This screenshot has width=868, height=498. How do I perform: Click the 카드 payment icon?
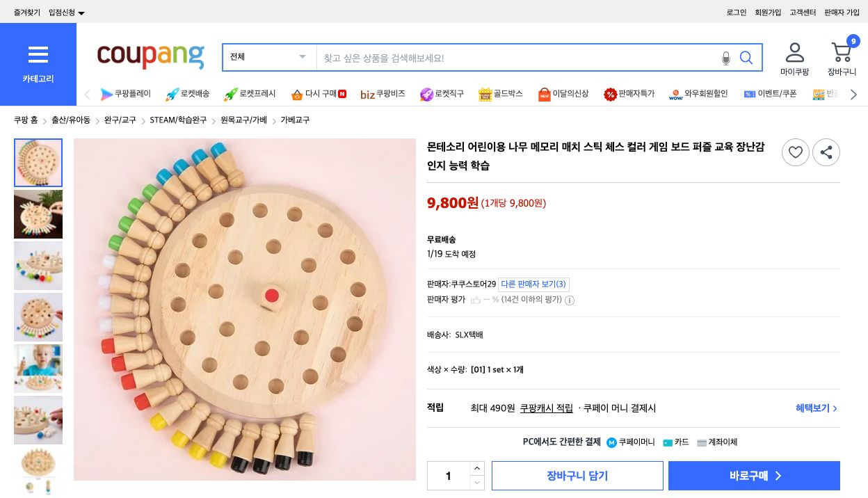[x=668, y=442]
